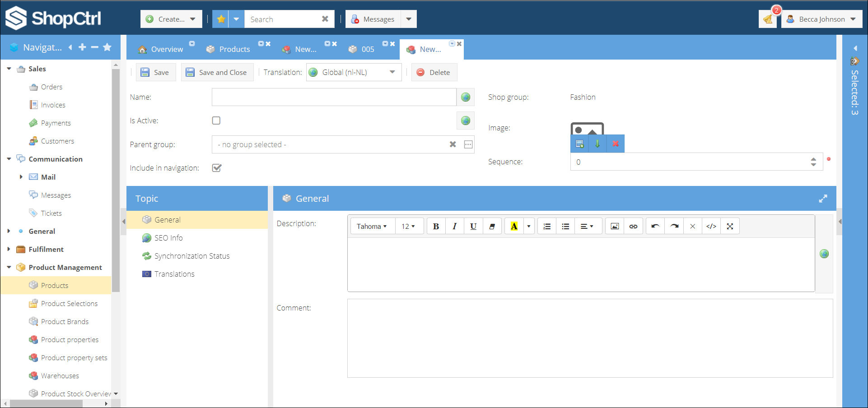Switch to the 005 tab
This screenshot has height=408, width=868.
(362, 49)
